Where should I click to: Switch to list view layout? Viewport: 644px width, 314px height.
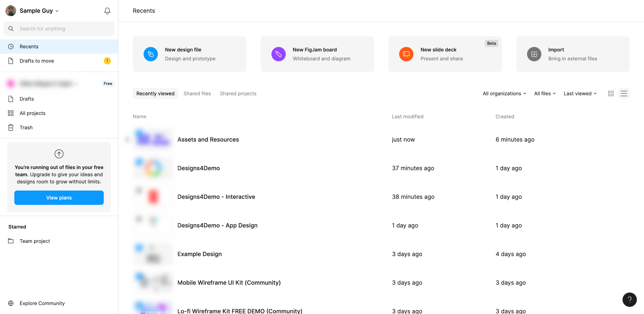624,94
